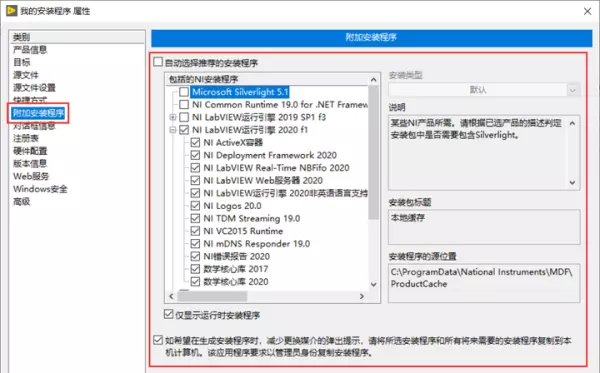
Task: Click 说明 box scroll up arrow
Action: pyautogui.click(x=572, y=123)
